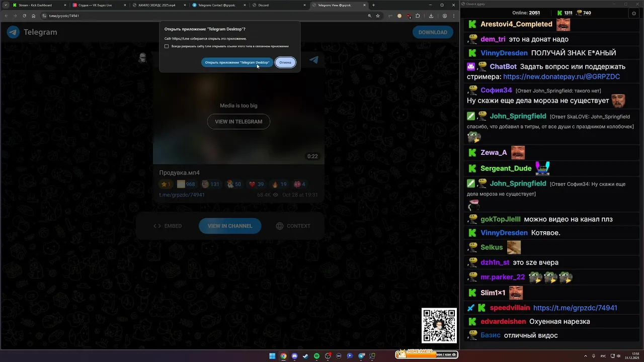Click the VIEW IN CHANNEL button
This screenshot has height=362, width=644.
pyautogui.click(x=230, y=226)
